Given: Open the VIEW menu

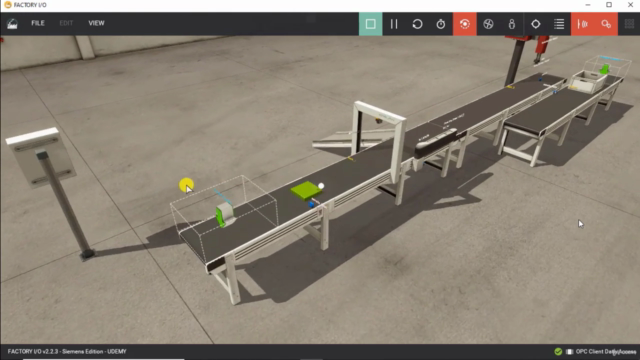Looking at the screenshot, I should [96, 23].
